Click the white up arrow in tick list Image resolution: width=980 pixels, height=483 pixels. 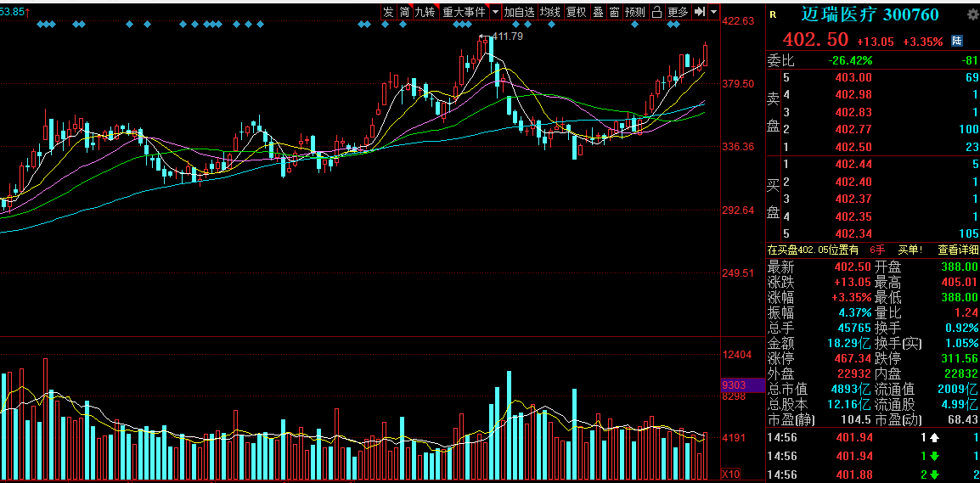click(x=934, y=438)
